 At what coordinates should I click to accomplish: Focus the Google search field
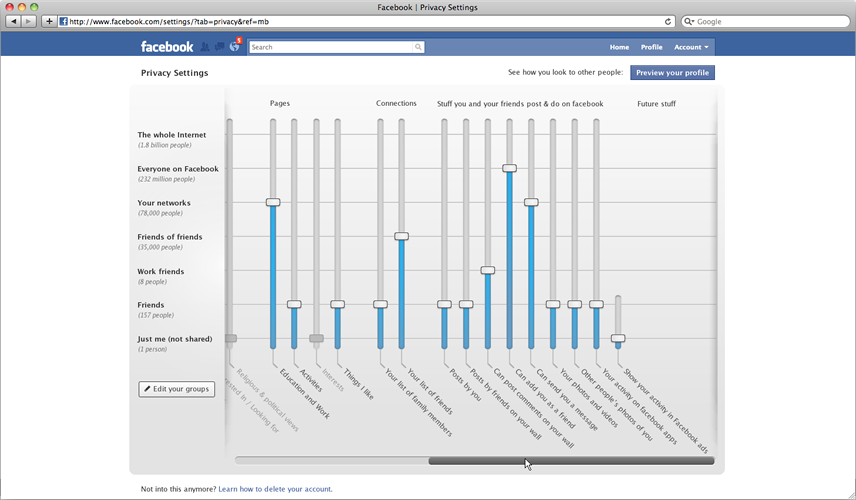(x=765, y=21)
